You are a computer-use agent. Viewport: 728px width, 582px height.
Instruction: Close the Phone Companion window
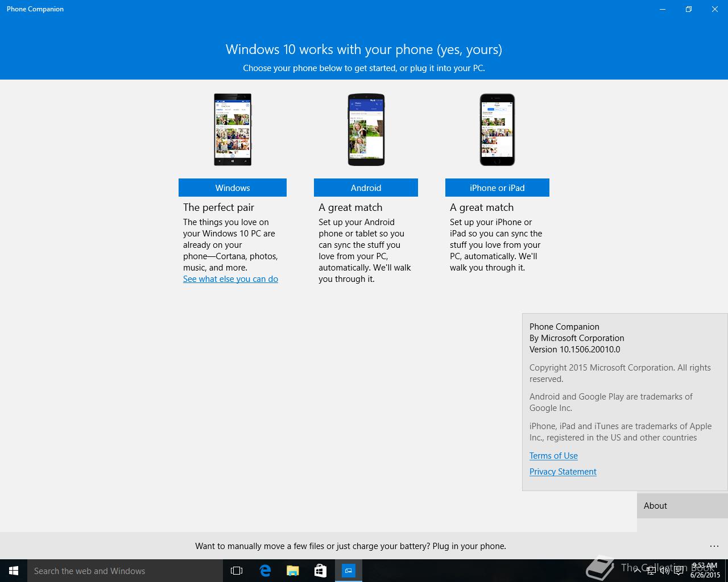pos(715,9)
